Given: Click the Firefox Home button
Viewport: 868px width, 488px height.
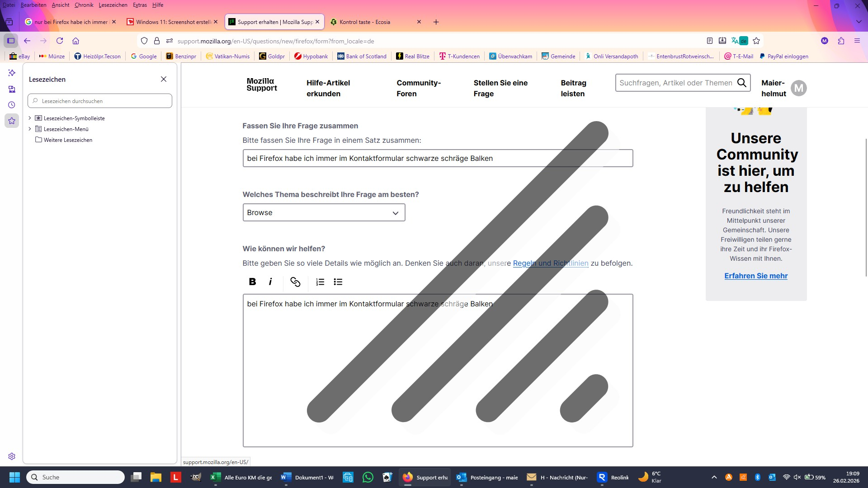Looking at the screenshot, I should tap(75, 41).
